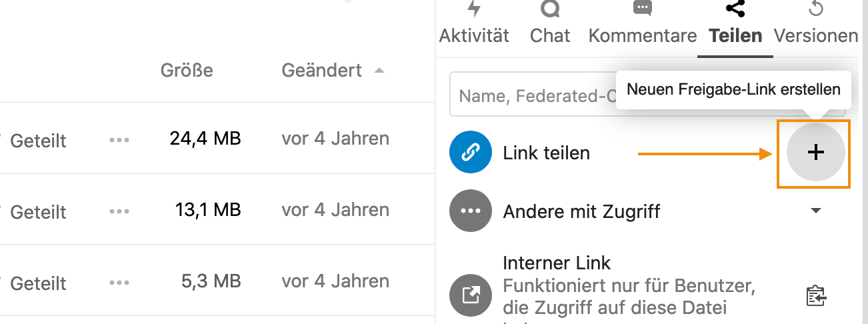The width and height of the screenshot is (868, 324).
Task: Click the sort arrow next to Geändert
Action: coord(379,70)
